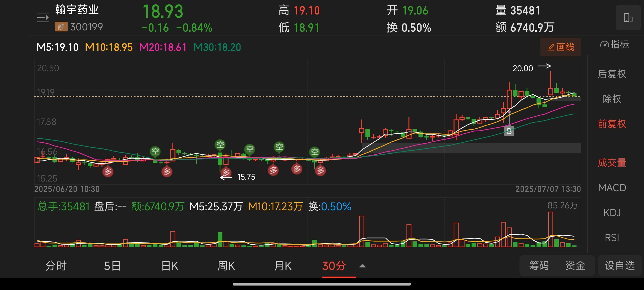The image size is (644, 290).
Task: Select the 30分 period tab
Action: [334, 266]
